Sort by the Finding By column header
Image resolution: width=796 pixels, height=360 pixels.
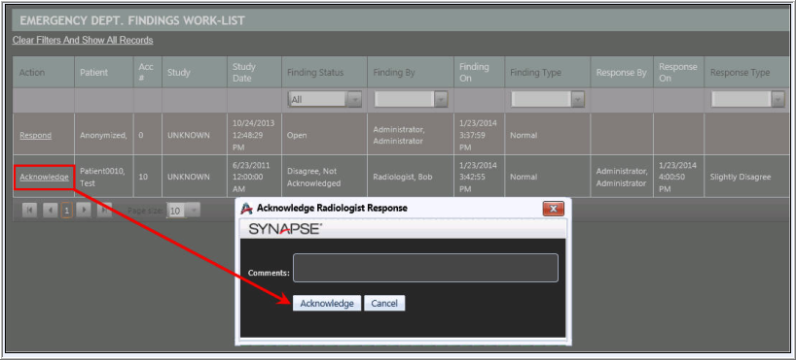[x=410, y=72]
